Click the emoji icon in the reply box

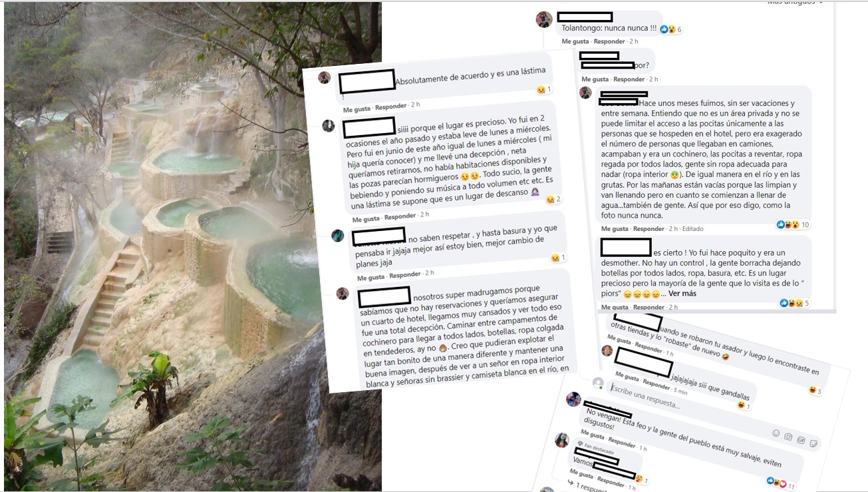tap(776, 433)
